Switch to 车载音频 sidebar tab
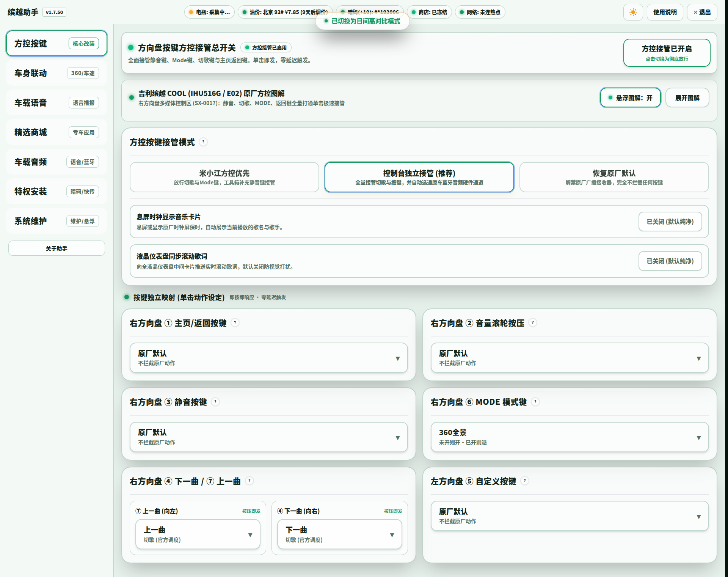The height and width of the screenshot is (577, 728). click(x=56, y=162)
